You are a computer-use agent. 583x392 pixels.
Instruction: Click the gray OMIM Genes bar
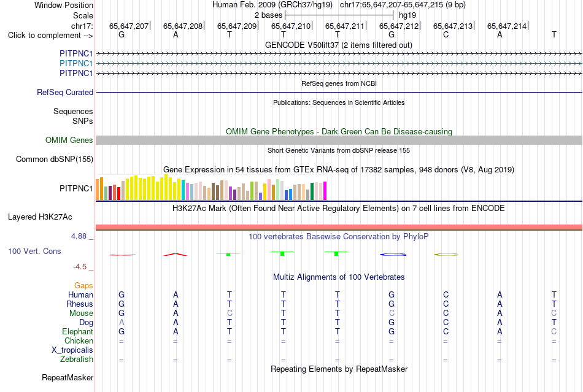tap(339, 140)
